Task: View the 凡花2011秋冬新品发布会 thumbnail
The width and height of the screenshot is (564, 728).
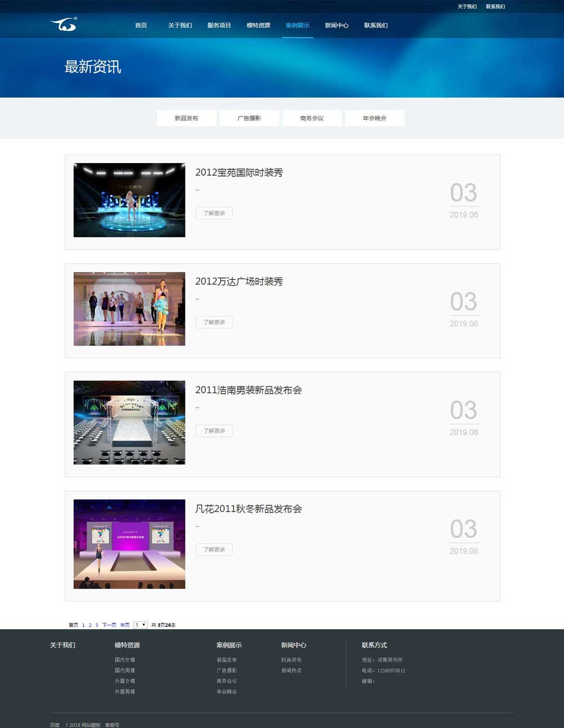Action: [x=129, y=544]
